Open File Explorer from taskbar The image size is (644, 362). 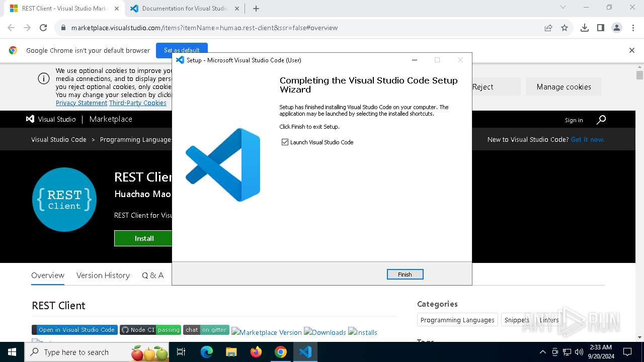pos(231,352)
